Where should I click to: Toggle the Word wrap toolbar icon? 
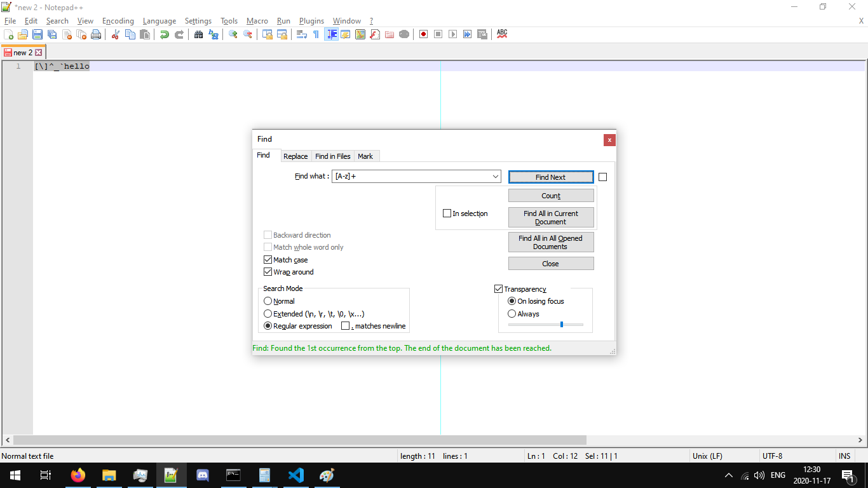tap(301, 34)
